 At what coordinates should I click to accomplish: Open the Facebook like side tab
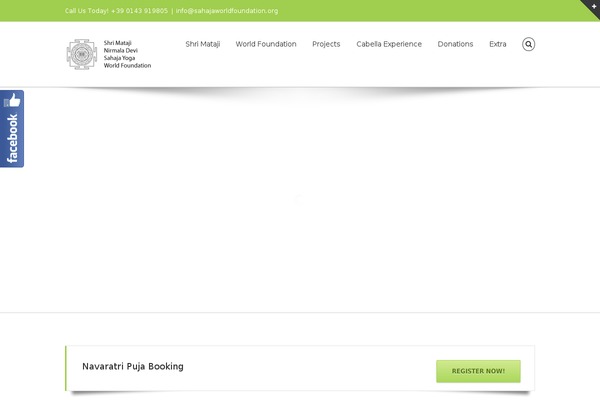12,129
